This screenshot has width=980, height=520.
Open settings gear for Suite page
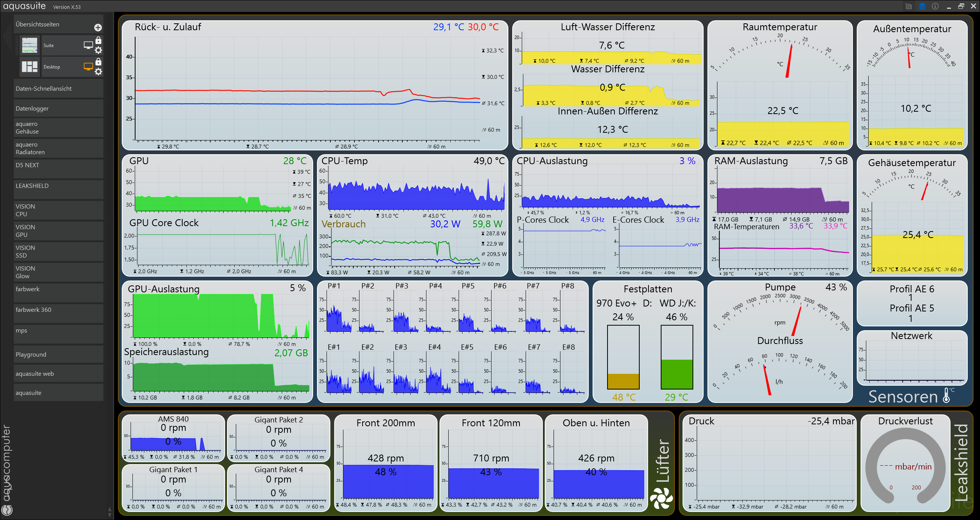coord(98,50)
